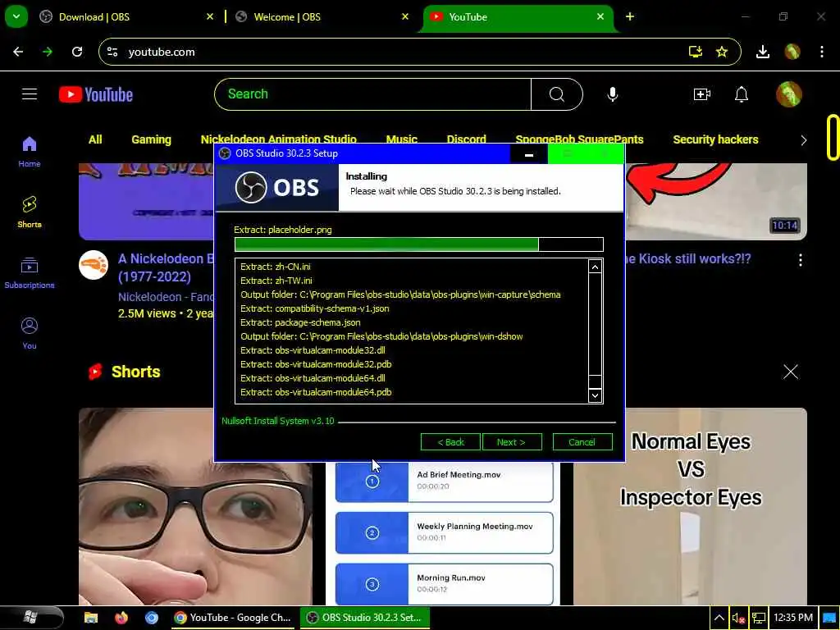Viewport: 840px width, 630px height.
Task: Switch to OBS Studio Setup taskbar button
Action: click(x=364, y=618)
